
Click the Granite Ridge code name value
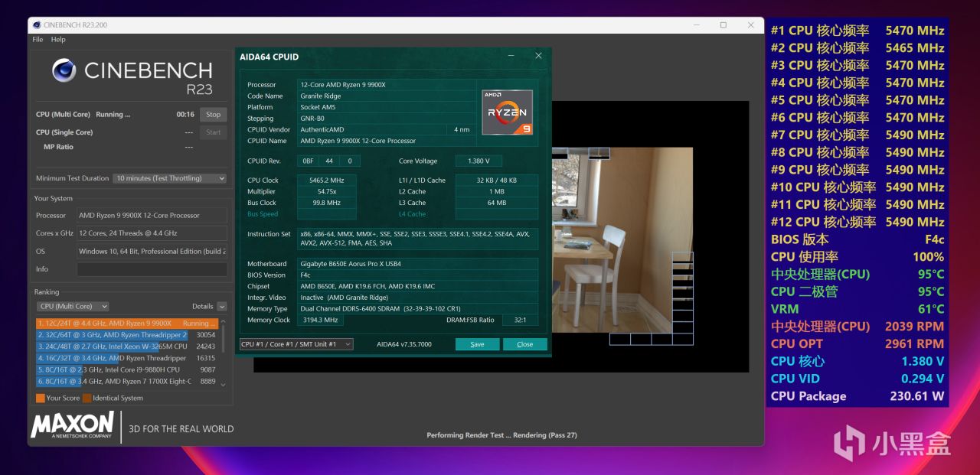click(x=386, y=96)
